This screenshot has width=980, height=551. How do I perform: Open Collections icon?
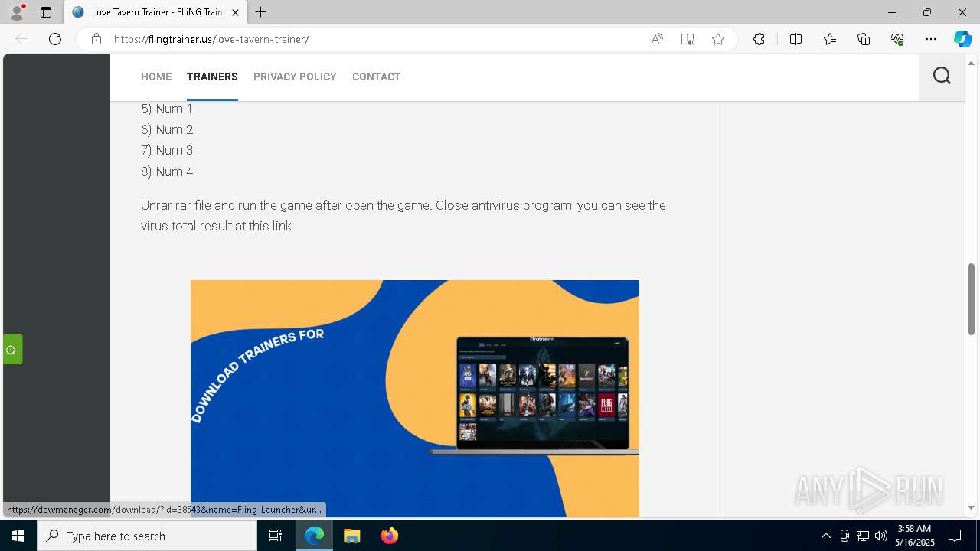[x=864, y=39]
